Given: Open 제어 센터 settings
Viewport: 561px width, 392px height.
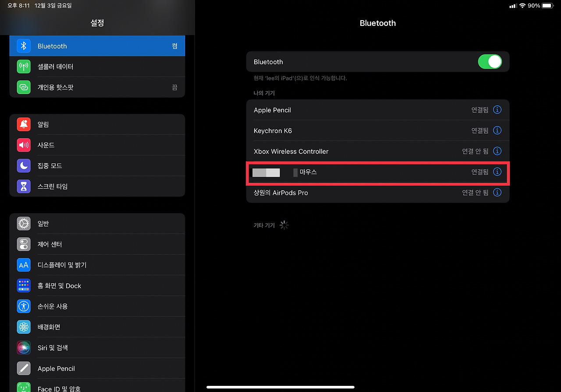Looking at the screenshot, I should coord(97,244).
